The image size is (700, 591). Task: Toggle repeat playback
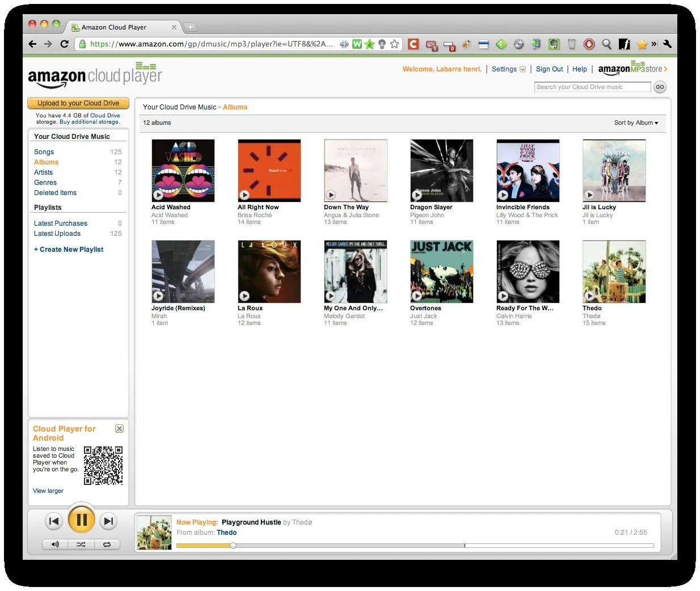coord(107,544)
